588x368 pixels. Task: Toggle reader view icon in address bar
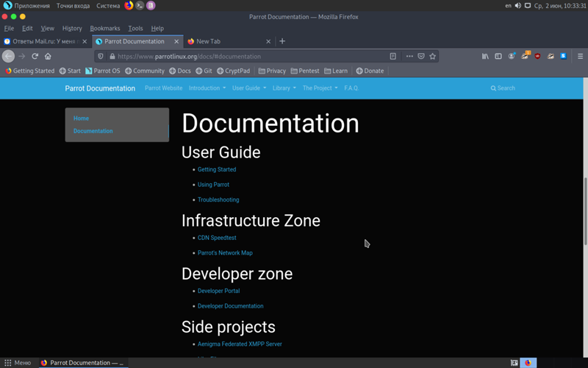click(393, 57)
